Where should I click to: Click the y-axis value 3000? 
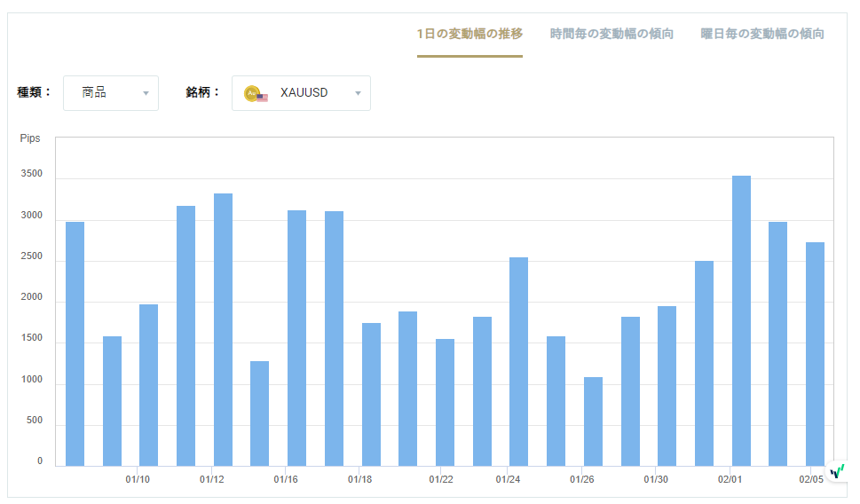[x=31, y=216]
